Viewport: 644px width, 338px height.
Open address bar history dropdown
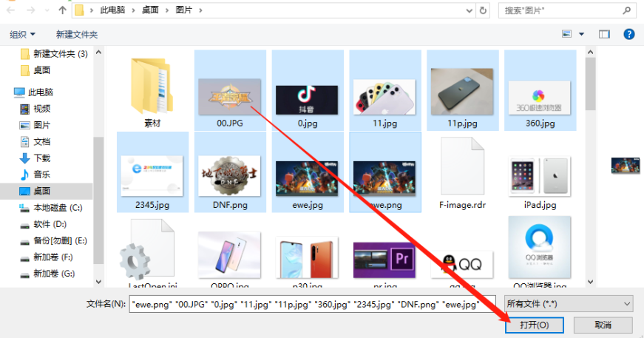(470, 10)
